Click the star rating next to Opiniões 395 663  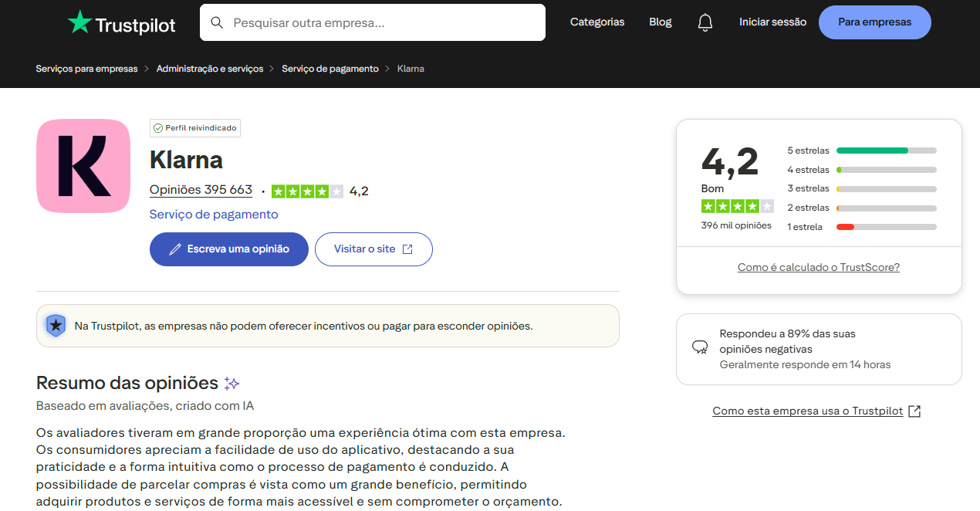307,191
